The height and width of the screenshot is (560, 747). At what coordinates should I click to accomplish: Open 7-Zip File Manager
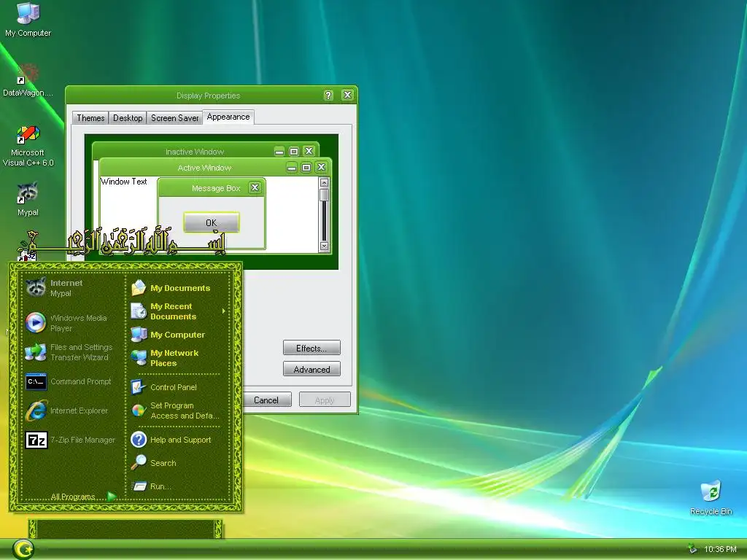71,440
